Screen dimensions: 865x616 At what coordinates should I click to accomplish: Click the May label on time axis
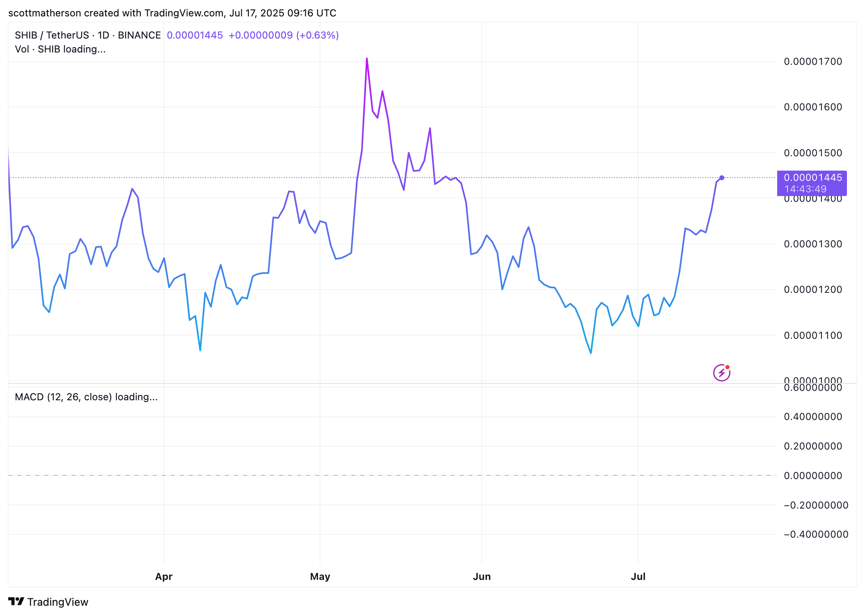pos(320,577)
